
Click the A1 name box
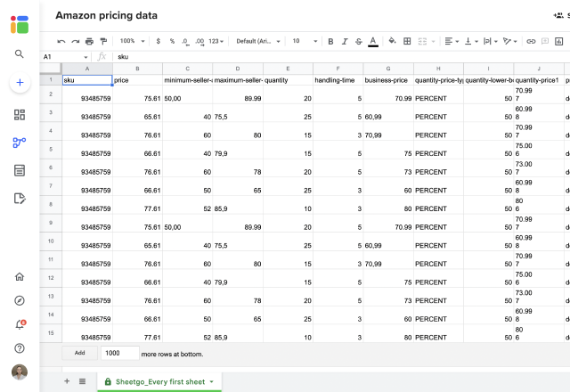[65, 57]
